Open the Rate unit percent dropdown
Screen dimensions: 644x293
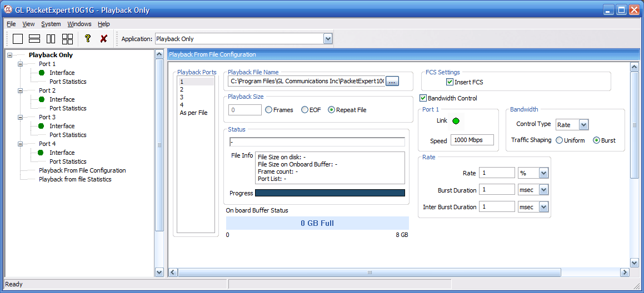point(544,173)
